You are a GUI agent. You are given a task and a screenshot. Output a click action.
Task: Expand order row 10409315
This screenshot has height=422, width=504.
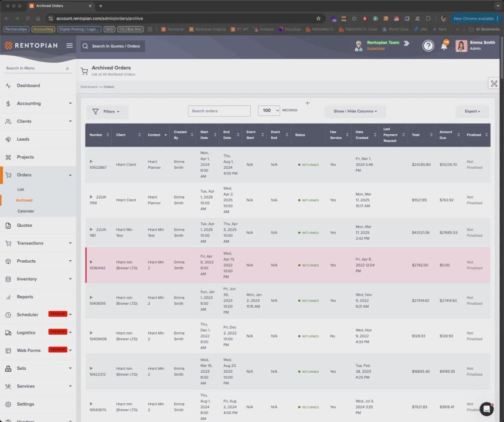(91, 297)
